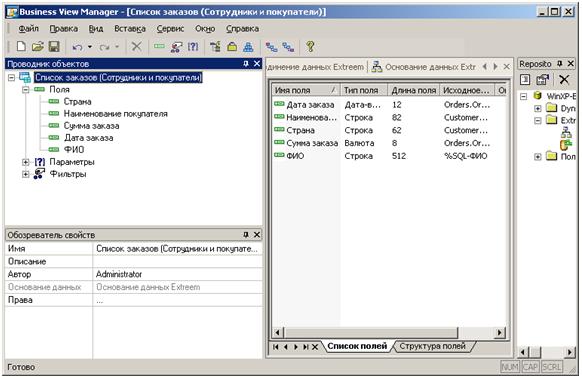Close the Проводник объектов panel

pyautogui.click(x=257, y=64)
